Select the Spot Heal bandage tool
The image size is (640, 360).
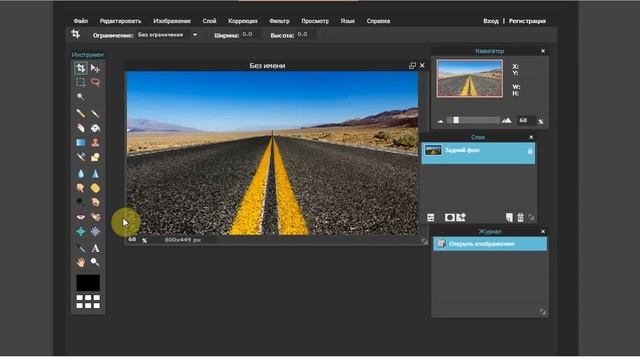[95, 217]
